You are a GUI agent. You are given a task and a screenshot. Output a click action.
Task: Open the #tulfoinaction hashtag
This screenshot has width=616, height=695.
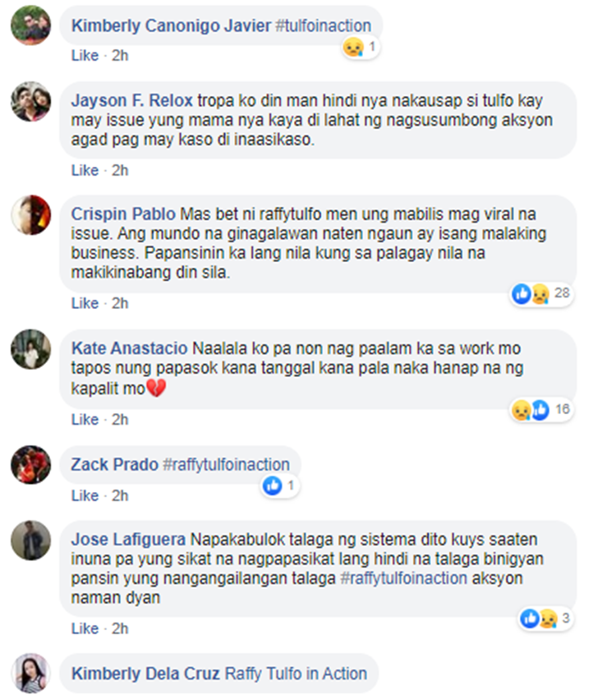(323, 25)
